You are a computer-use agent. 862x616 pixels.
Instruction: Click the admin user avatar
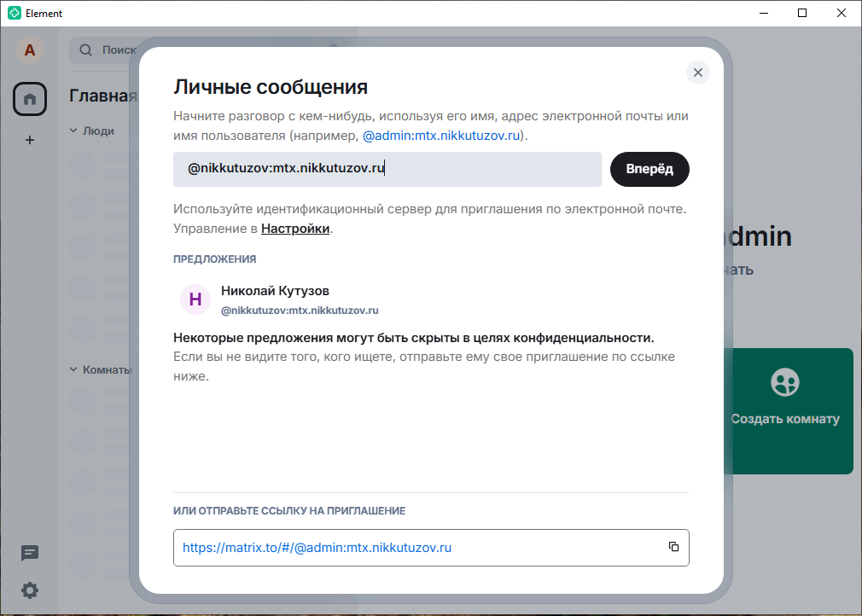(30, 50)
